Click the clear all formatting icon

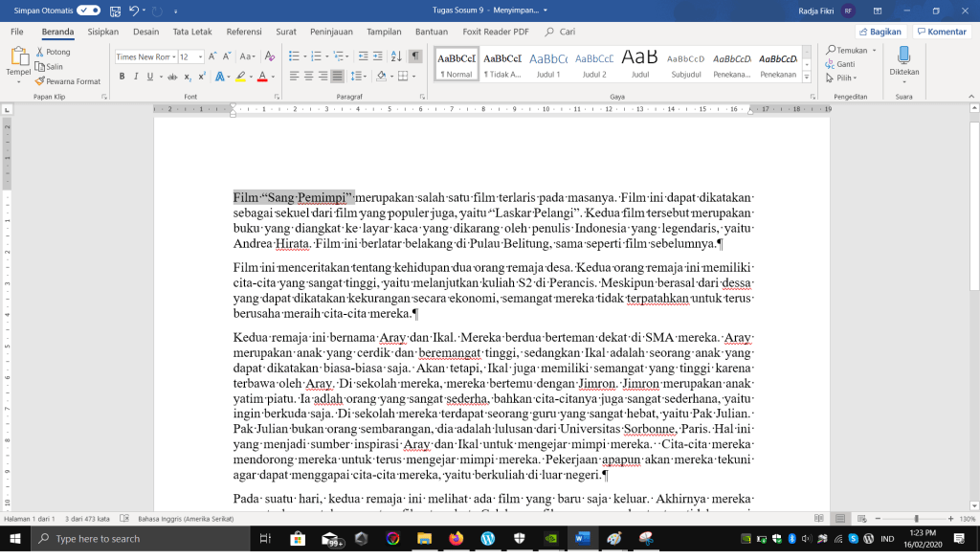point(271,56)
